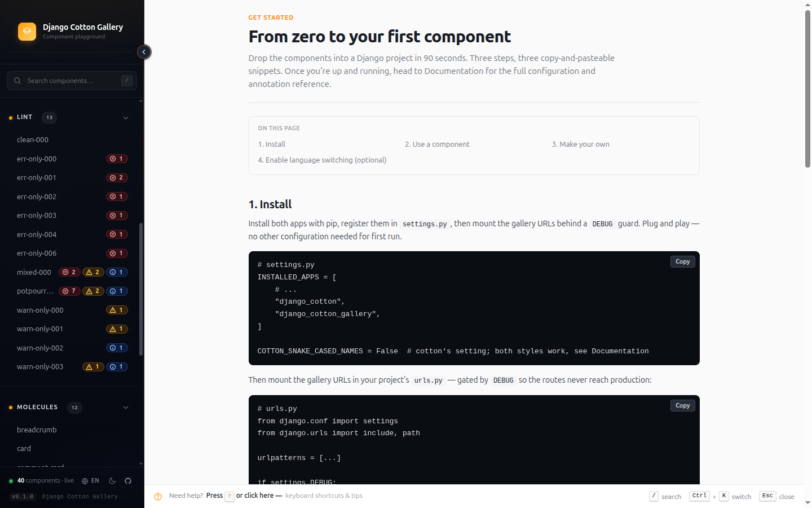Jump to '3. Make your own' section
The width and height of the screenshot is (812, 508).
[580, 144]
